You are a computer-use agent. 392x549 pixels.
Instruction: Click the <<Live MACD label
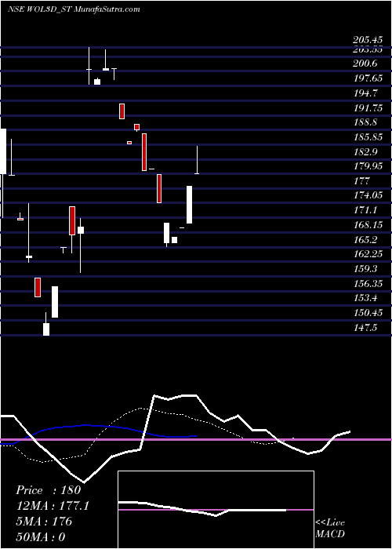tap(330, 529)
